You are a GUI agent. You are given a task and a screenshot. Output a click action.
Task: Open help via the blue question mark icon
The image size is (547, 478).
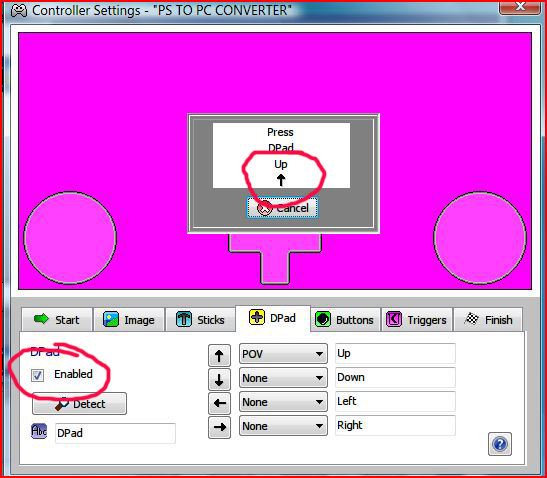pos(500,444)
